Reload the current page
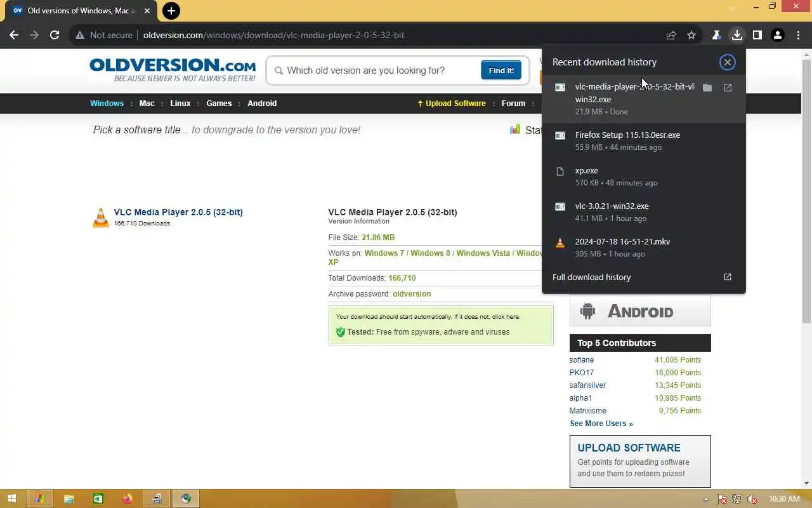Viewport: 812px width, 508px height. click(x=55, y=35)
